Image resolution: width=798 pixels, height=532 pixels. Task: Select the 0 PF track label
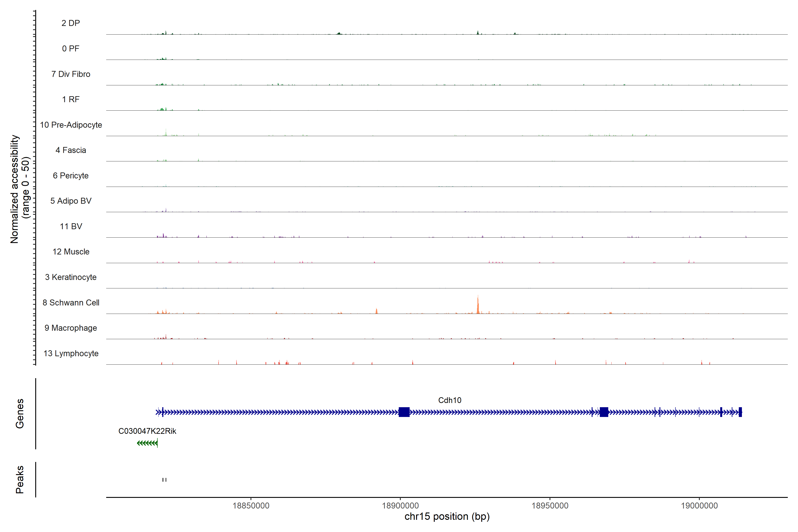point(70,49)
